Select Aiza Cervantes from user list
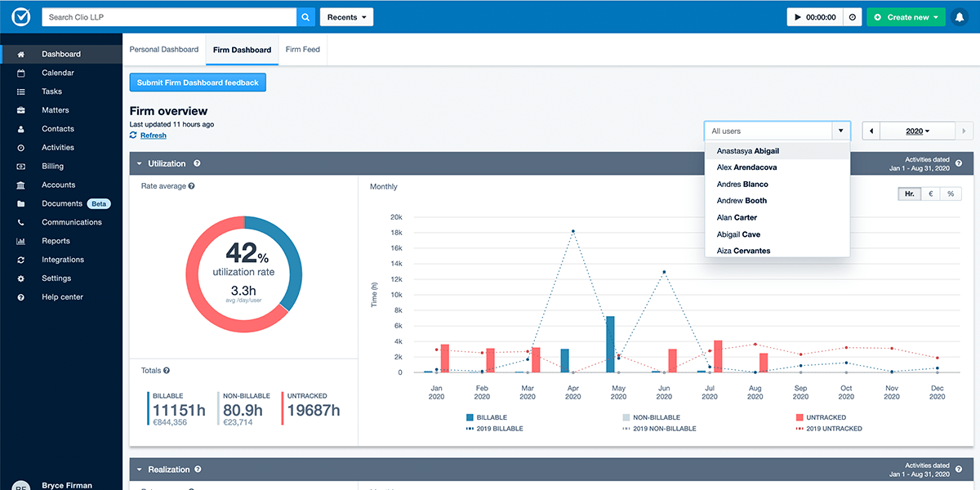The width and height of the screenshot is (980, 490). pos(777,251)
